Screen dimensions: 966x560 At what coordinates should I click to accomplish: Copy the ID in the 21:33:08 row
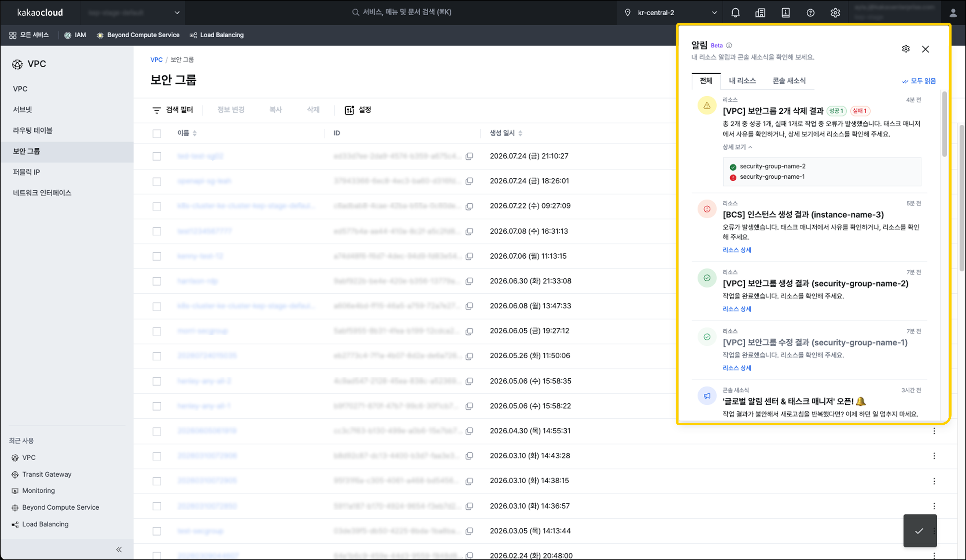469,281
